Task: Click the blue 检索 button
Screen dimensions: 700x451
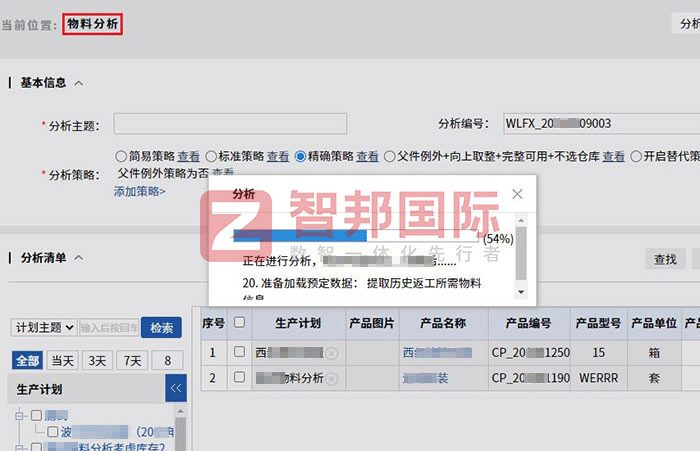Action: (161, 328)
